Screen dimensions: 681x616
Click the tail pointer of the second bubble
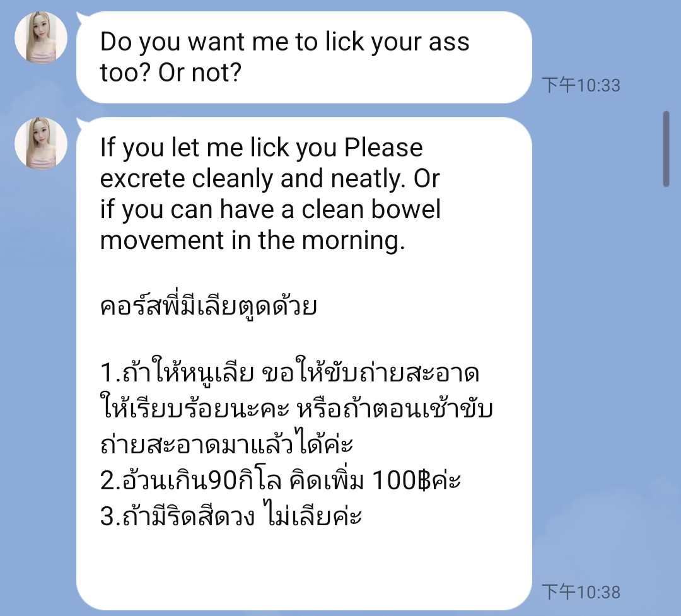click(x=81, y=124)
